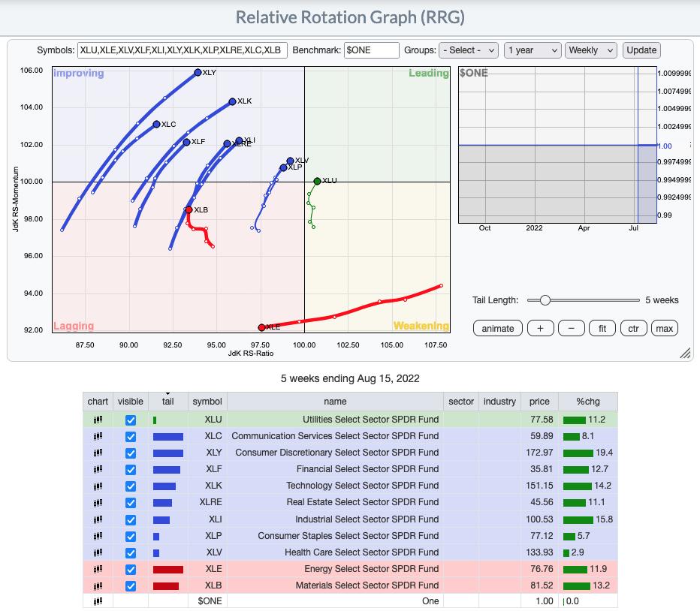Sort table by tail column header
Image resolution: width=700 pixels, height=611 pixels.
167,402
